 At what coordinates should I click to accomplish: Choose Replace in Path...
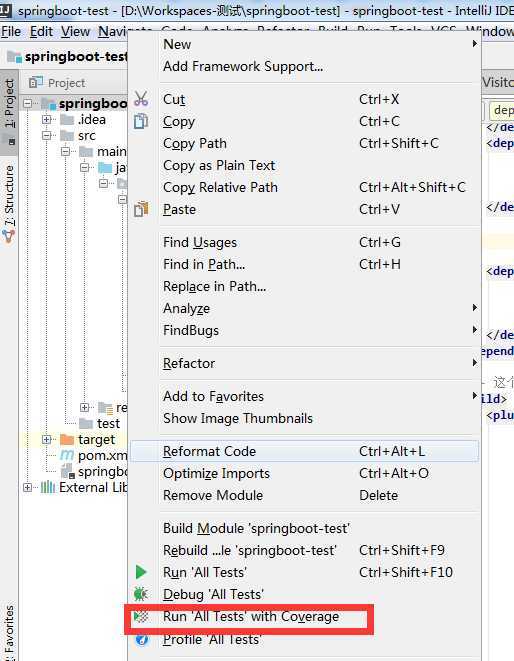click(x=304, y=286)
